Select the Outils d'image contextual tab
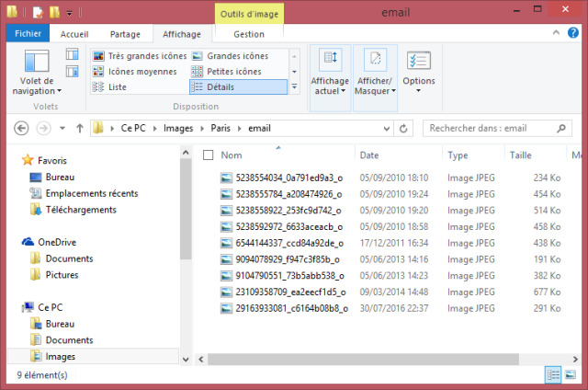The image size is (588, 390). pyautogui.click(x=249, y=14)
